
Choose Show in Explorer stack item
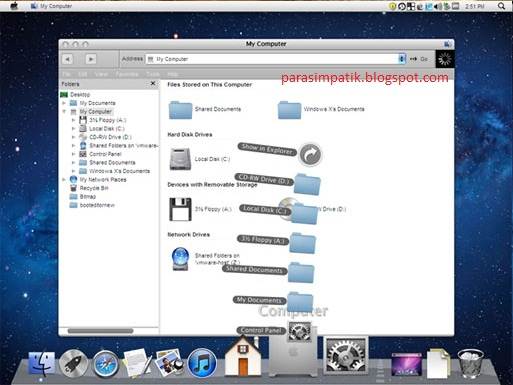pyautogui.click(x=267, y=149)
